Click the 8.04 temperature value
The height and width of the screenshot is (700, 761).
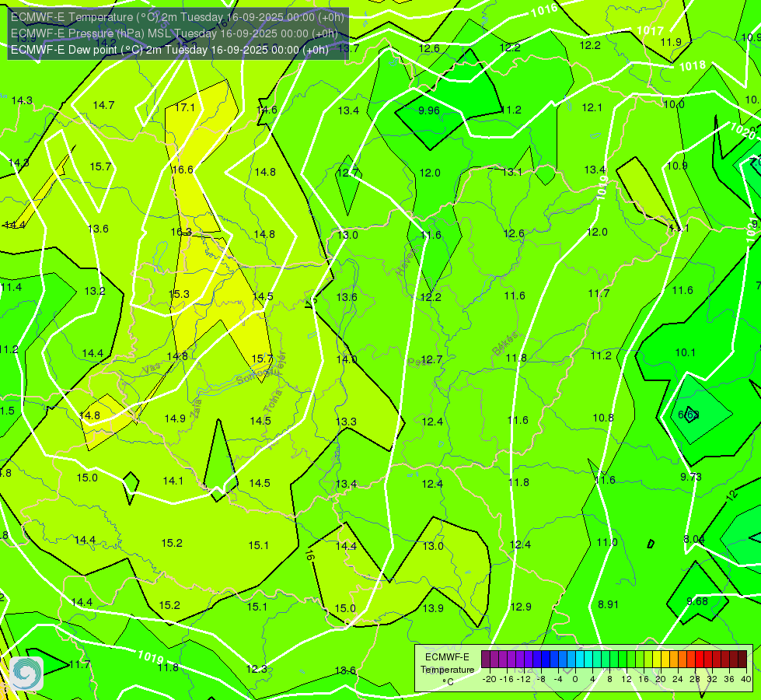[x=693, y=539]
